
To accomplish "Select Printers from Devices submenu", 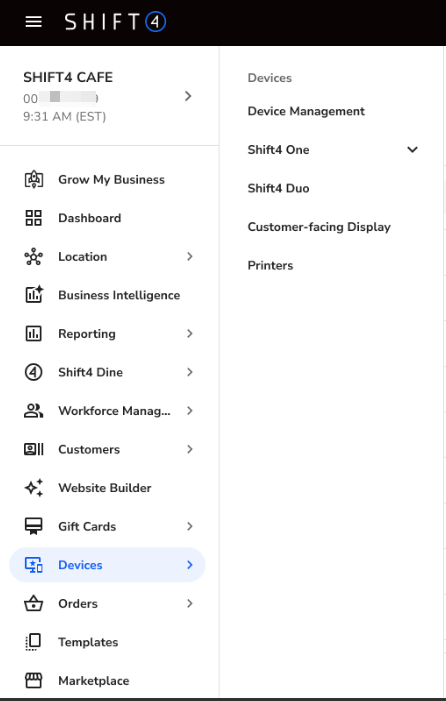I will 270,265.
